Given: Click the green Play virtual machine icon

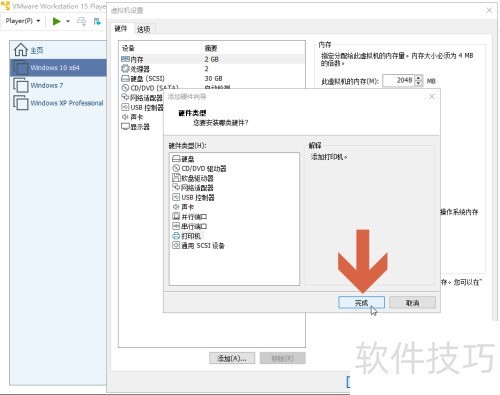Looking at the screenshot, I should coord(57,21).
